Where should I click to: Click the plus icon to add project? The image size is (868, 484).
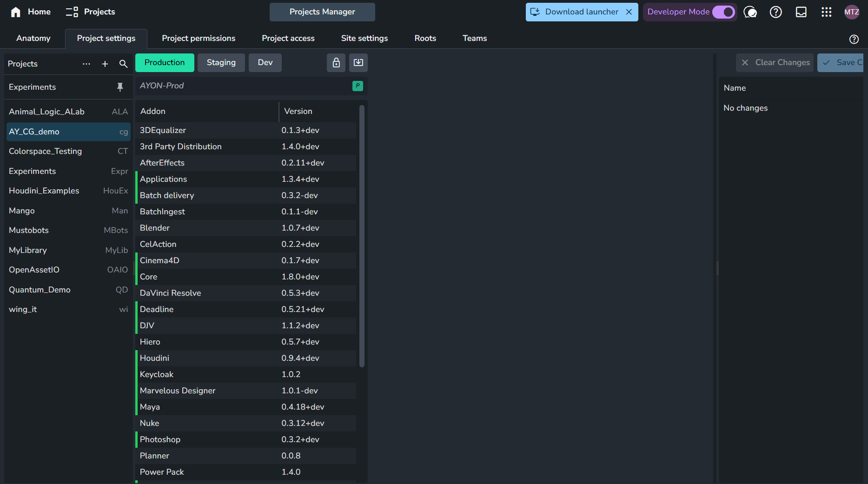pyautogui.click(x=105, y=64)
